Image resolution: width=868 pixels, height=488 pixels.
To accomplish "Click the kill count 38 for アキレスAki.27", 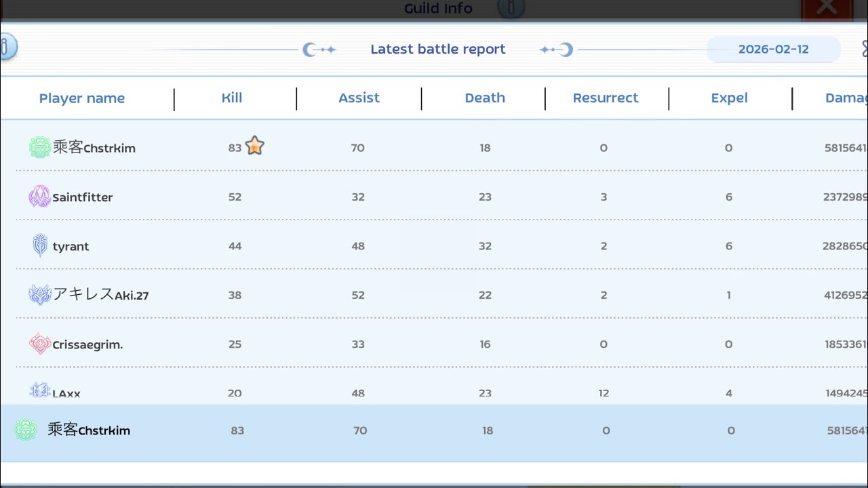I will pos(235,295).
